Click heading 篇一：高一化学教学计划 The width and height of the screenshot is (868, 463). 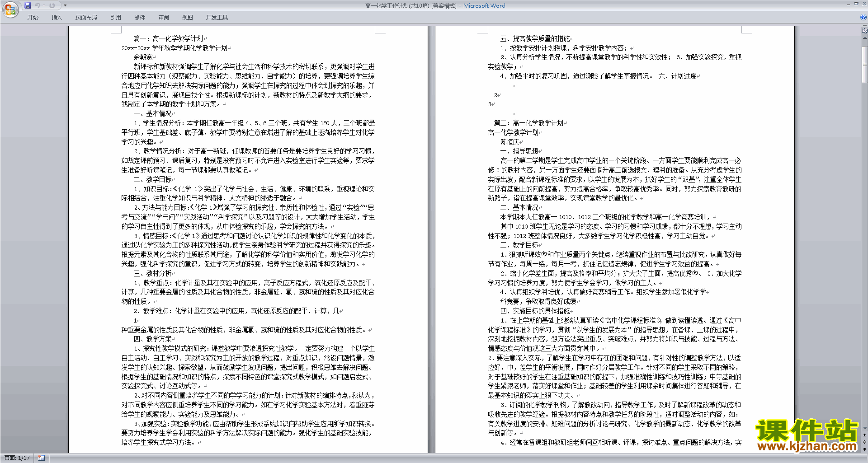pyautogui.click(x=168, y=38)
